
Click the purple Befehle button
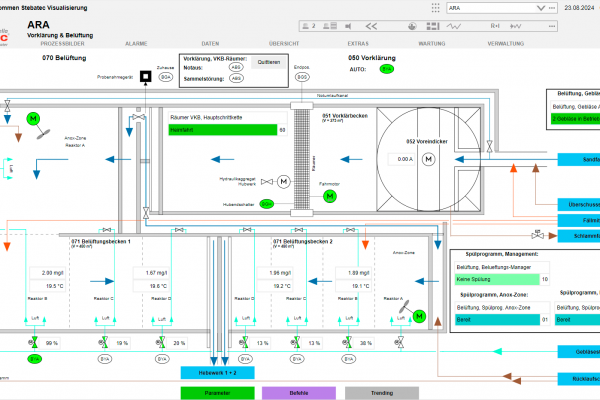coord(299,393)
